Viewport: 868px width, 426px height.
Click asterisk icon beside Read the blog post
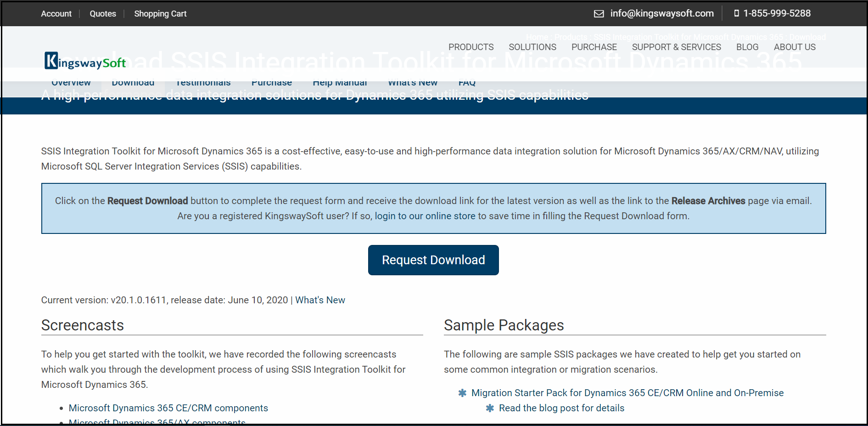point(490,408)
